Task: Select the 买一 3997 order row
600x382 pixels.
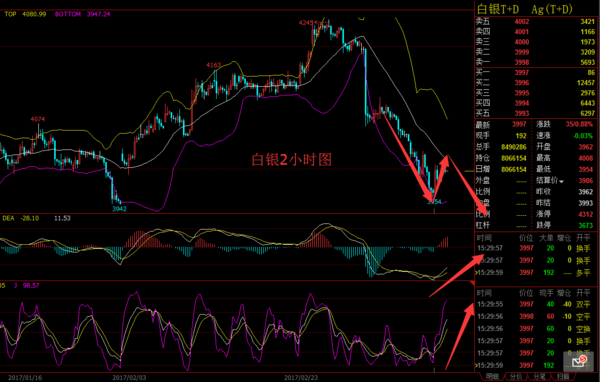Action: coord(535,73)
